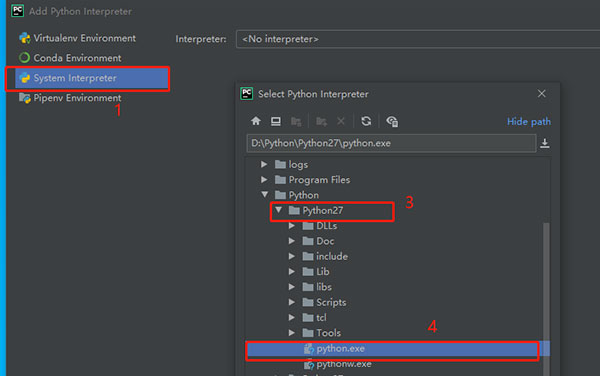Select the include folder name
Screen dimensions: 600x376
(332, 256)
